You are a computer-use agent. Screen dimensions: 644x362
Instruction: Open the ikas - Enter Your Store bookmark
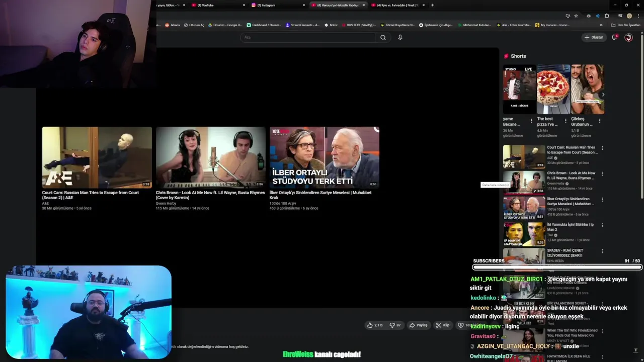(x=513, y=25)
